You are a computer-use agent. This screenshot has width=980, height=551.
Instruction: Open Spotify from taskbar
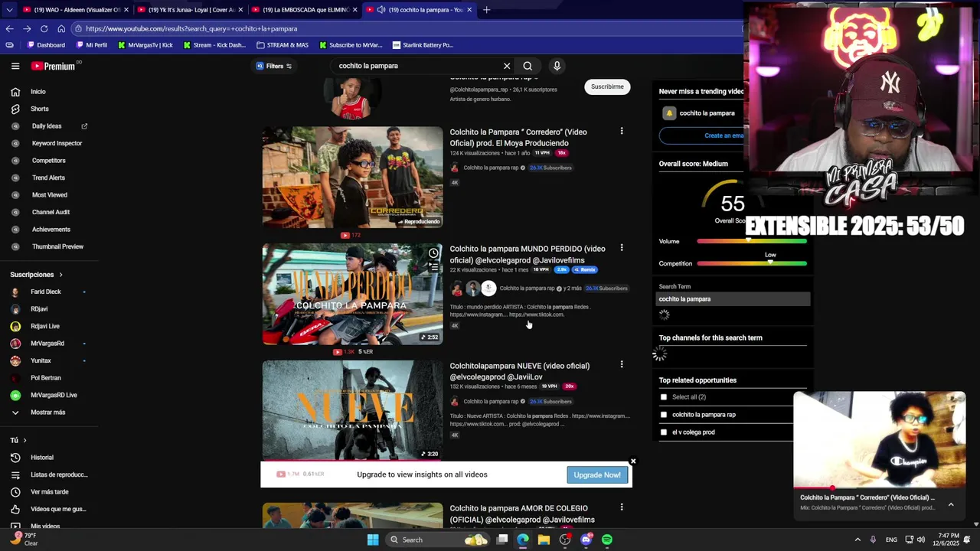(x=606, y=540)
